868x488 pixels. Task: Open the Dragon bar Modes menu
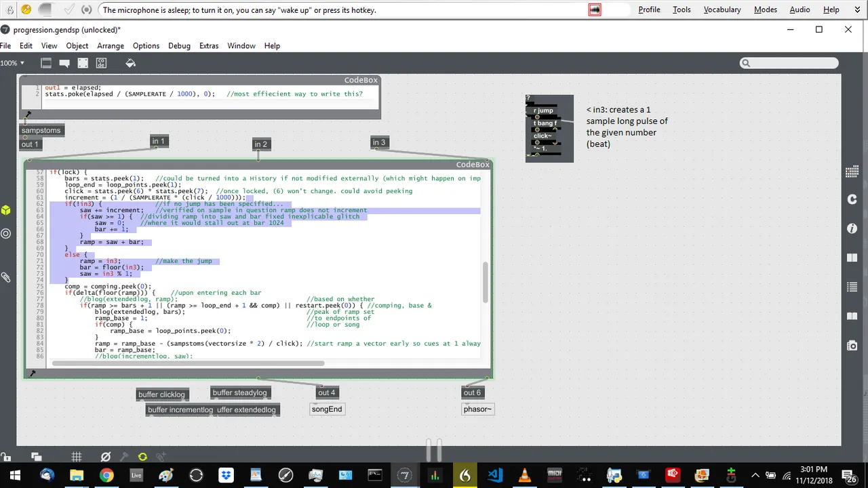click(x=766, y=9)
